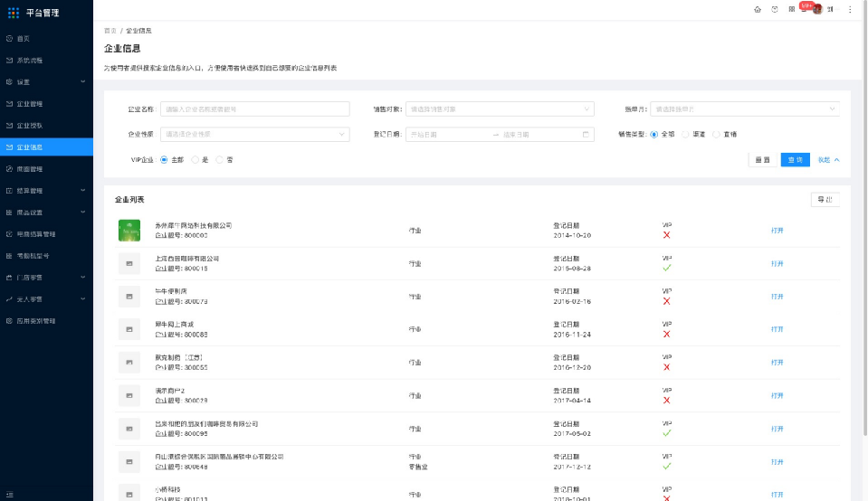Select 全部 radio for VIP企业
The width and height of the screenshot is (868, 501).
(164, 160)
